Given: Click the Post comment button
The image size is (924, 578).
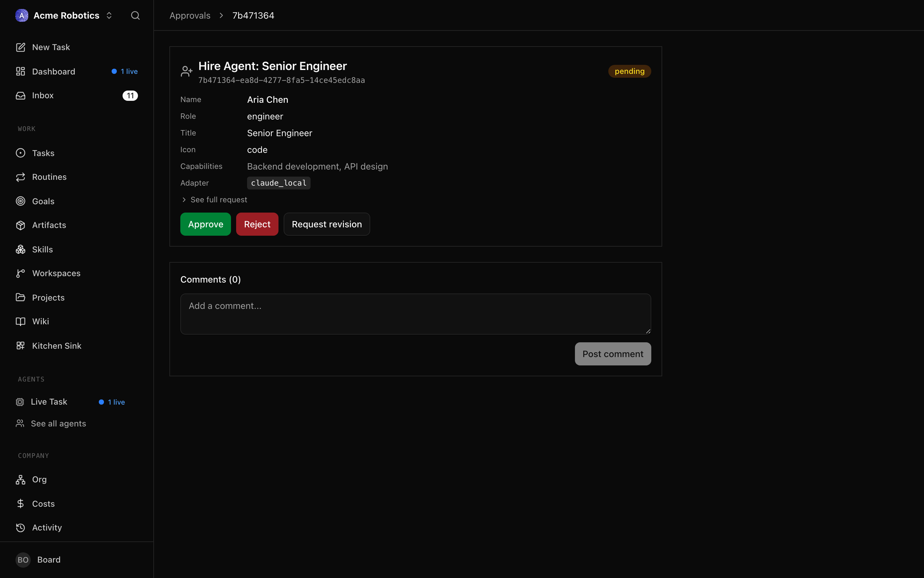Looking at the screenshot, I should (613, 354).
